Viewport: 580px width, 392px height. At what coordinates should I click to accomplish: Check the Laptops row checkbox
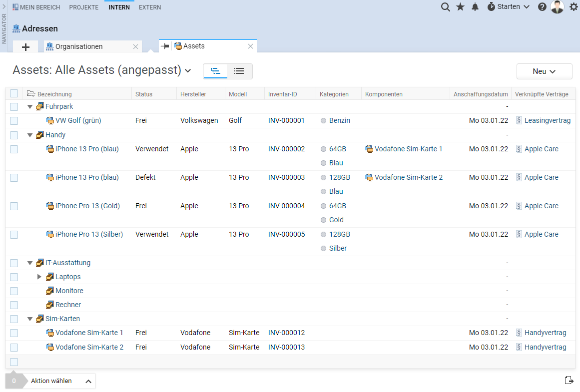click(14, 277)
